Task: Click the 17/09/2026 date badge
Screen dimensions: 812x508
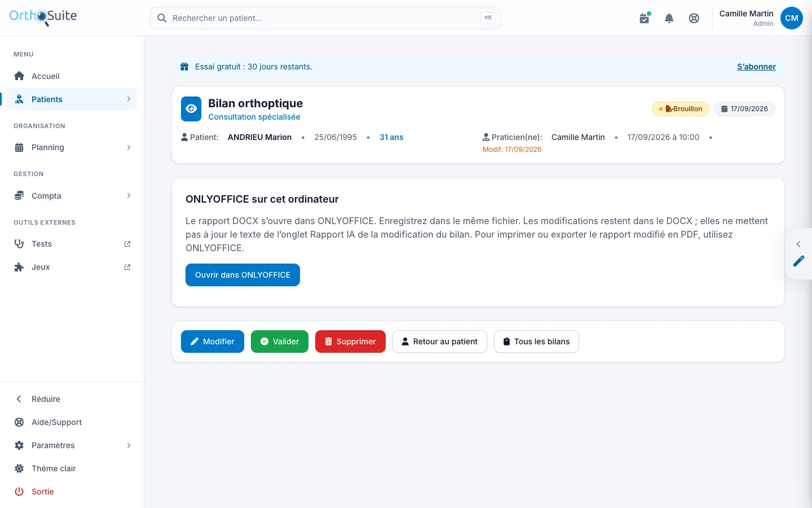Action: [744, 109]
